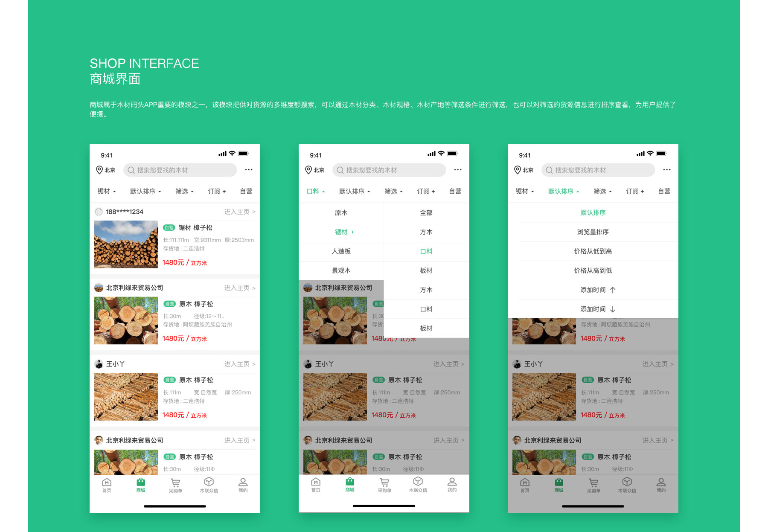The image size is (768, 532).
Task: Click the 北京 location pin in left phone
Action: point(99,170)
